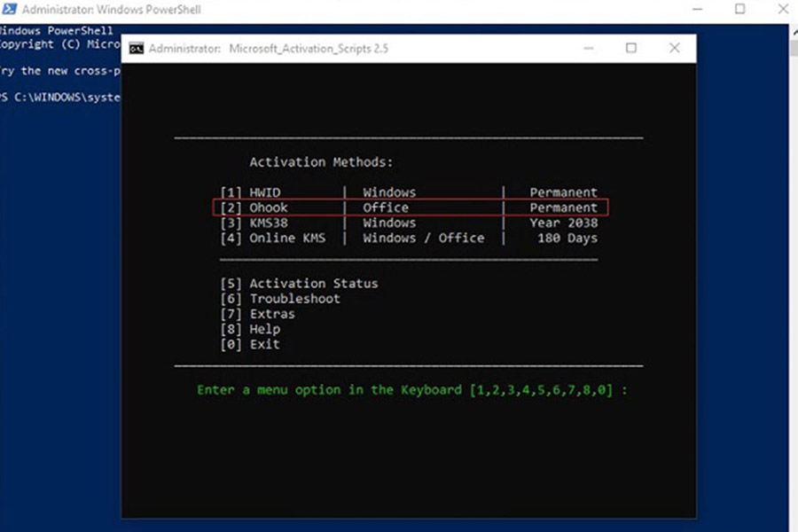Click the 'Copyright (C)' line in PowerShell
This screenshot has width=798, height=532.
(x=60, y=44)
